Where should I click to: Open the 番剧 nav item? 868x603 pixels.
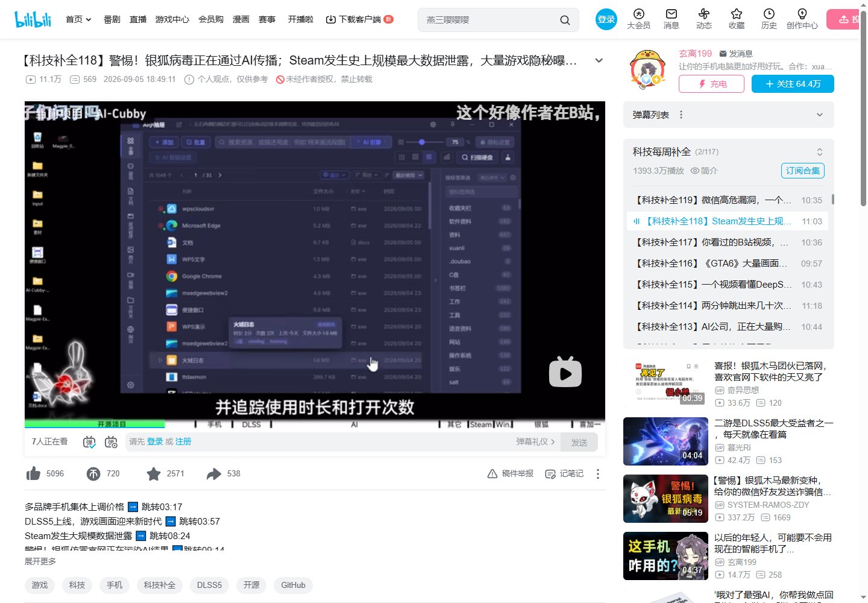(x=112, y=19)
